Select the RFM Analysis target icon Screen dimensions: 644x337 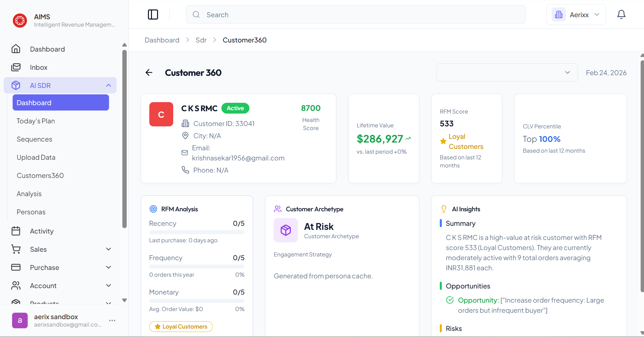(153, 209)
